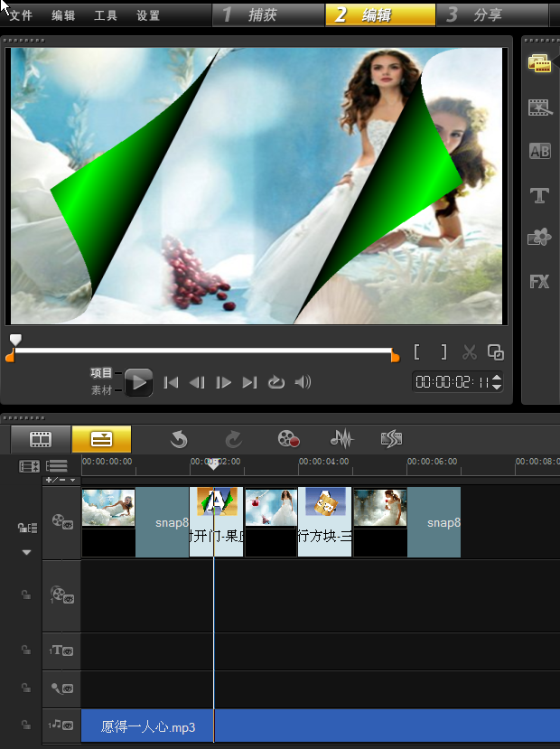
Task: Open the FX Filter library
Action: click(539, 282)
